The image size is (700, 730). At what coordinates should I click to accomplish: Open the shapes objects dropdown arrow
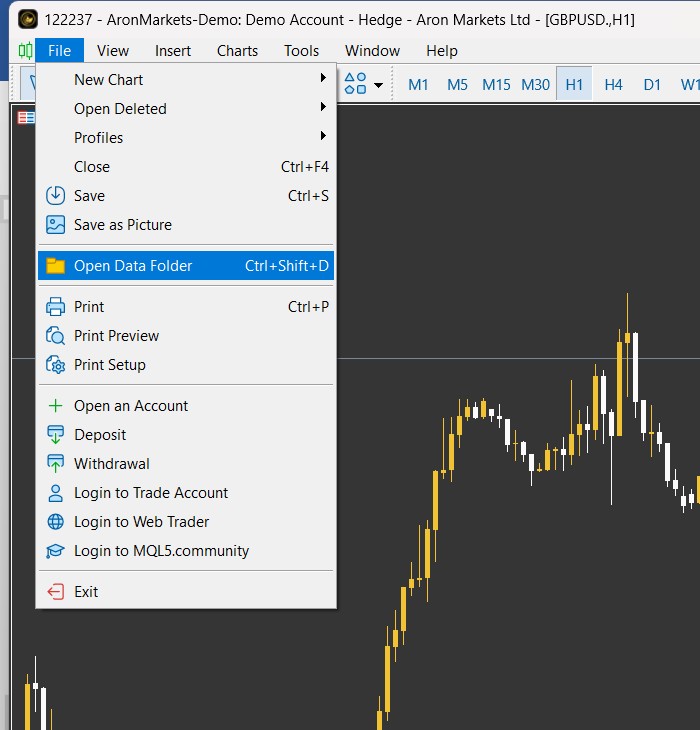(378, 85)
